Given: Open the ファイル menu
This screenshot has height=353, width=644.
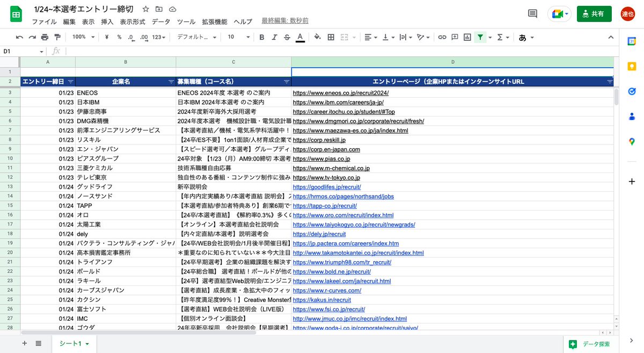Looking at the screenshot, I should click(45, 21).
